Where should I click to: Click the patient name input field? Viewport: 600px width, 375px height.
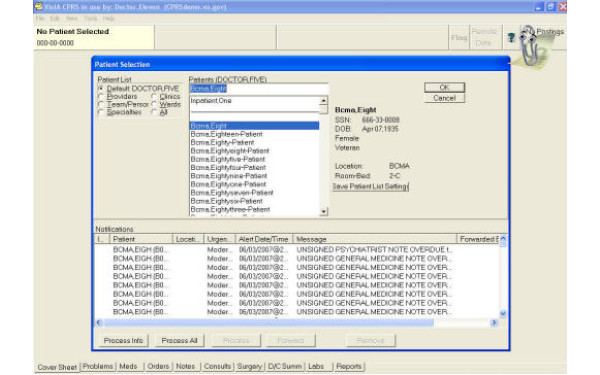click(x=259, y=89)
